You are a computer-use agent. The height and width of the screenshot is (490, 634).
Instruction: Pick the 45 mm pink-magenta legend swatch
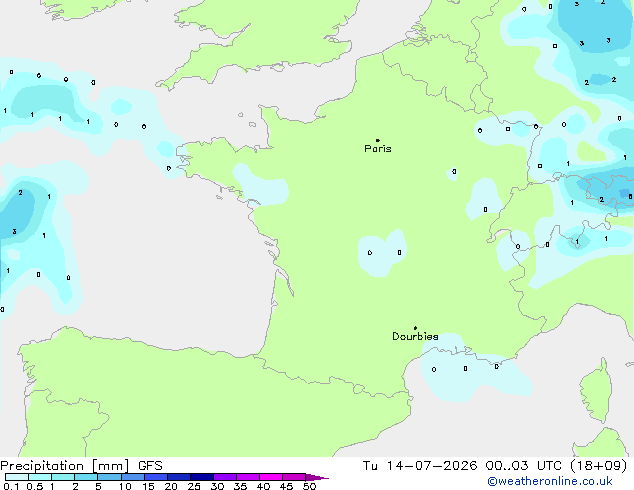pos(294,477)
